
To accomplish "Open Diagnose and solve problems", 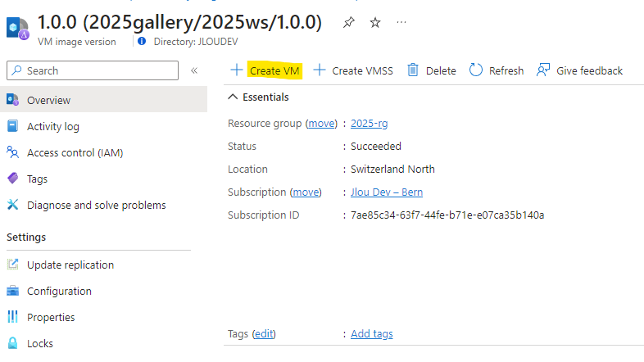I will [x=97, y=205].
